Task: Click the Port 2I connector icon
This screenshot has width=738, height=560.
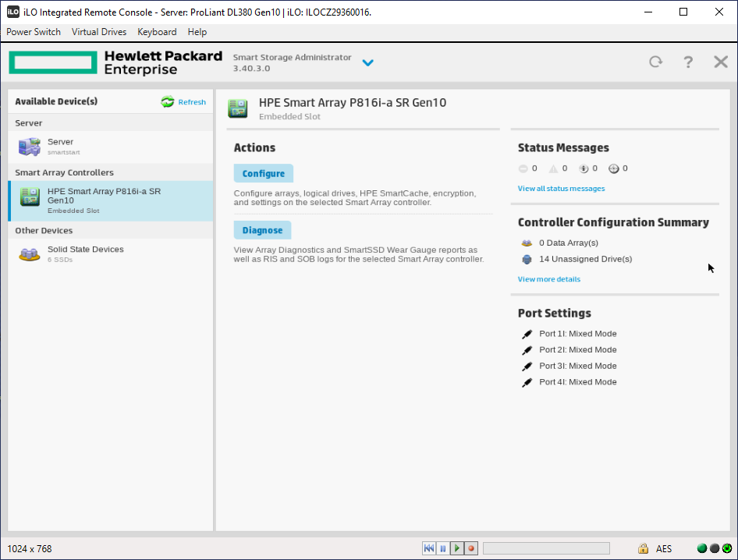Action: coord(527,350)
